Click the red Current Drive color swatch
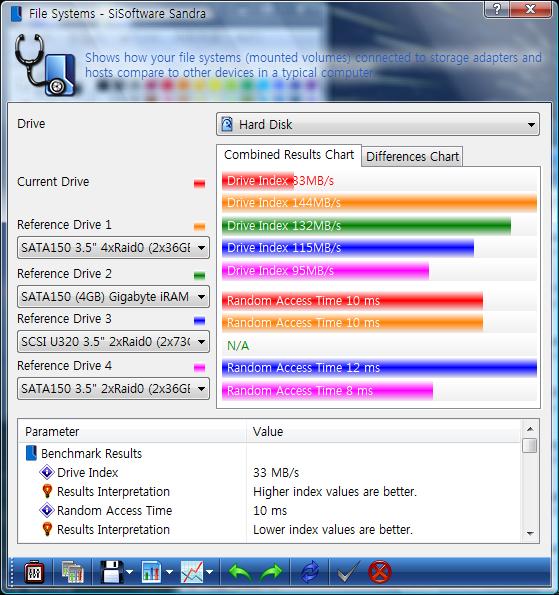Screen dimensions: 559x595 click(199, 184)
